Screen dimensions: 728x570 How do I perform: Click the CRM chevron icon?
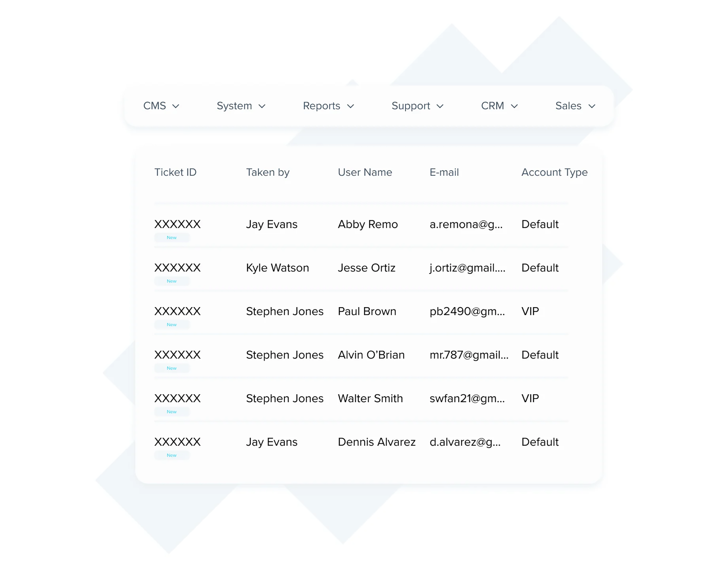click(514, 106)
